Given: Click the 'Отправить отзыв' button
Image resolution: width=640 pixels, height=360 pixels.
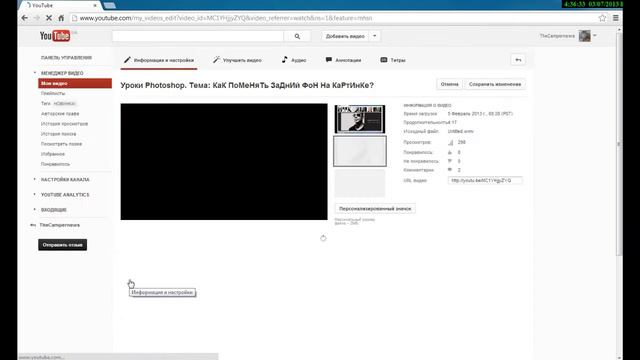Looking at the screenshot, I should 62,245.
